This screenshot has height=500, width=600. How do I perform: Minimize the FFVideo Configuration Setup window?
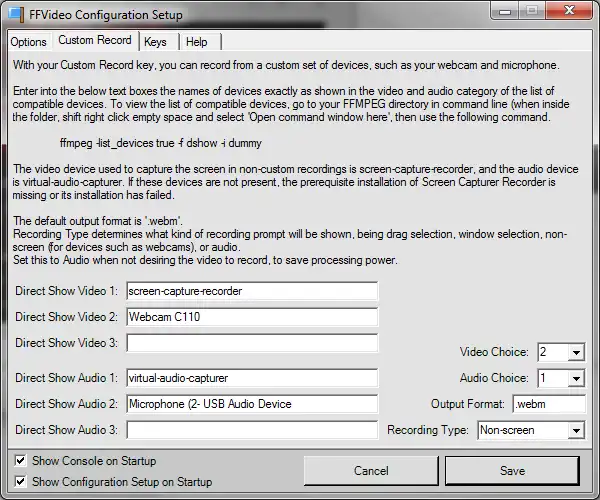click(505, 11)
